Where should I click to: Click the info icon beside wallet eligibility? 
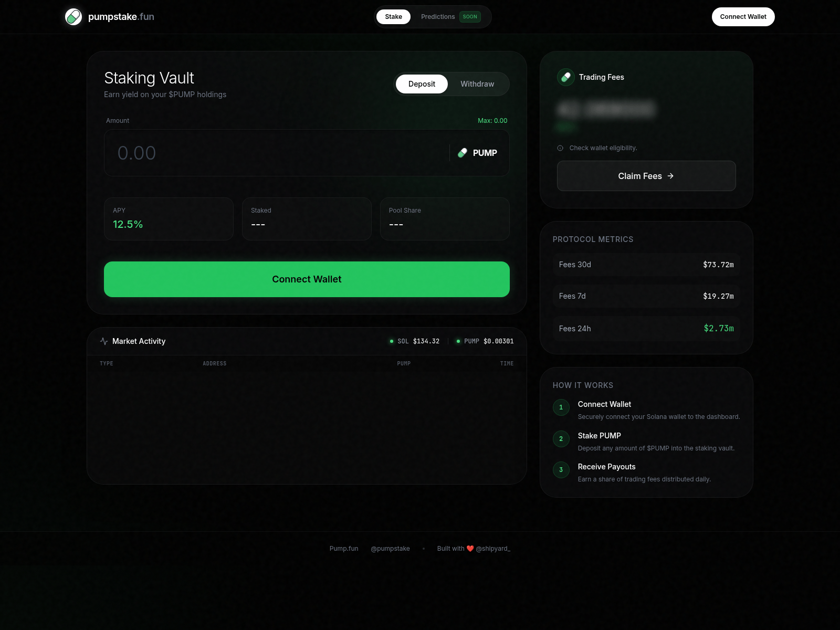point(560,148)
